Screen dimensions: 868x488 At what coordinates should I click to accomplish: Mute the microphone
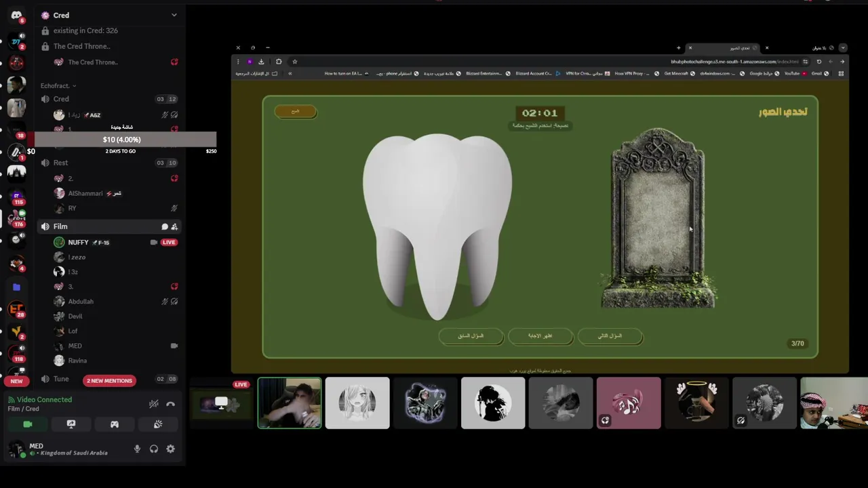pyautogui.click(x=137, y=449)
